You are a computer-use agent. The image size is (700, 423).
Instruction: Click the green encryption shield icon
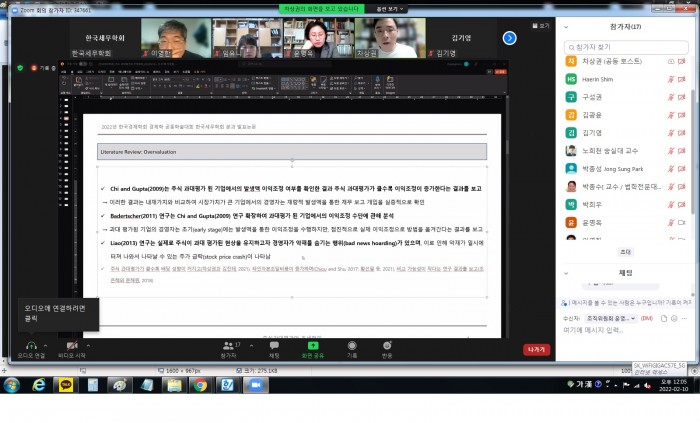[20, 68]
